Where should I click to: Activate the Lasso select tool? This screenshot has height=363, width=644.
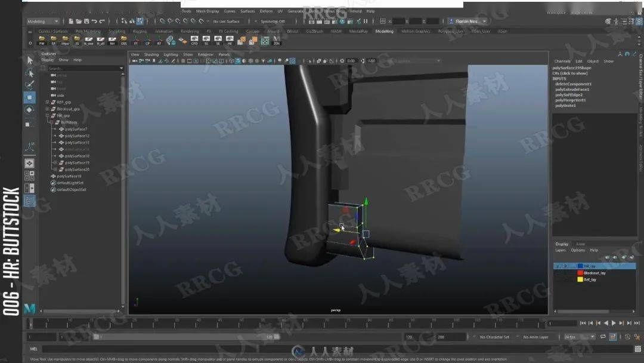point(30,73)
